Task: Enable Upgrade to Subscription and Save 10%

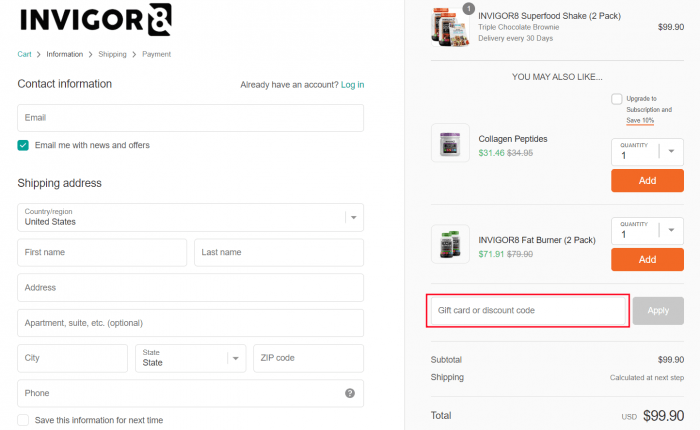Action: click(x=617, y=99)
